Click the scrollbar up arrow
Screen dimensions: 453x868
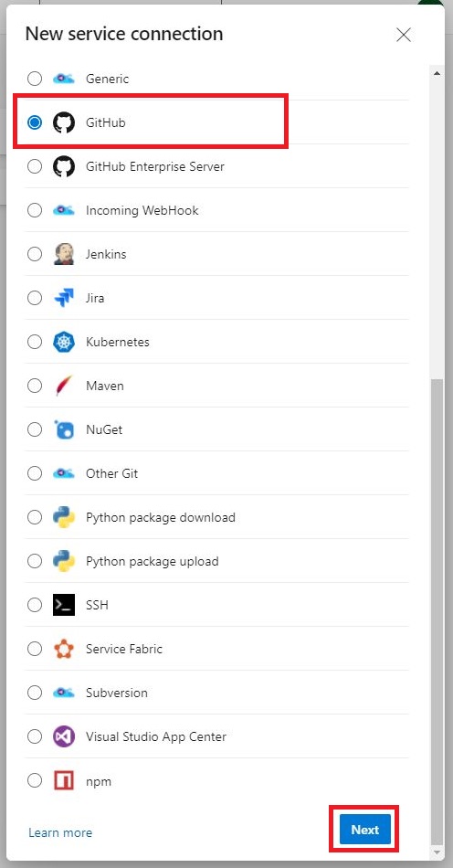pyautogui.click(x=437, y=73)
